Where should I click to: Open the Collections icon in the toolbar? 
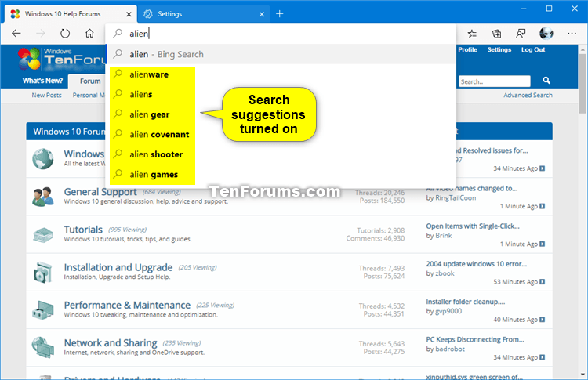coord(496,34)
